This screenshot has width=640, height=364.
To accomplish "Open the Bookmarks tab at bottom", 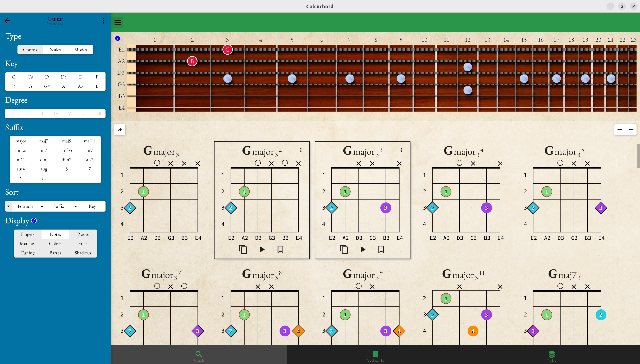I will [375, 356].
